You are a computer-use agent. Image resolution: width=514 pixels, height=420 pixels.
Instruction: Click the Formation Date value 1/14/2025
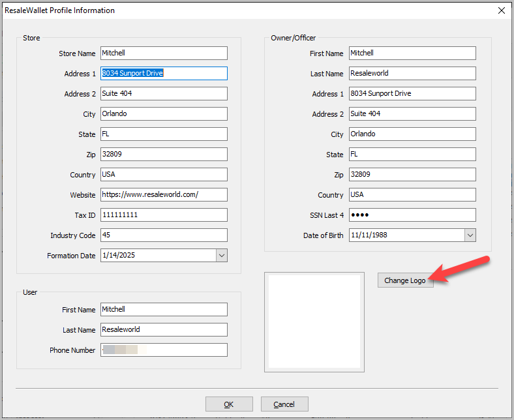pyautogui.click(x=118, y=256)
